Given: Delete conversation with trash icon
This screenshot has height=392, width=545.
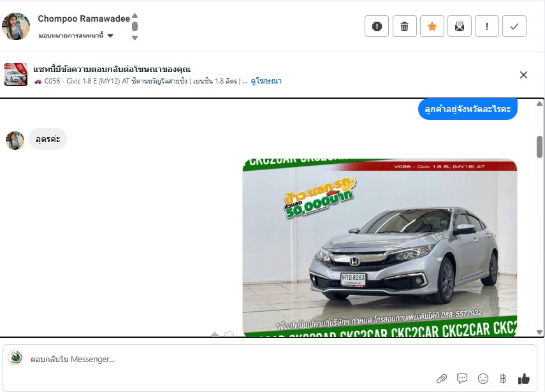Looking at the screenshot, I should [404, 26].
